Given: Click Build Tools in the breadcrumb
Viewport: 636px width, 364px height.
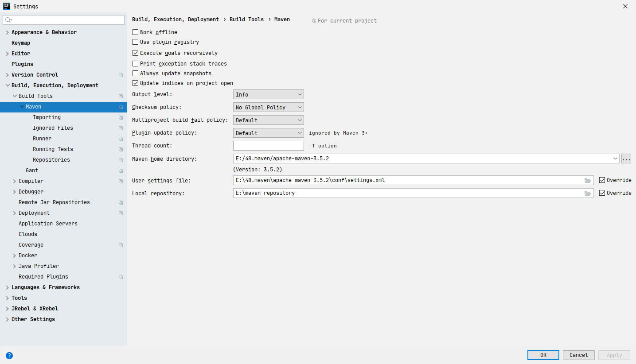Looking at the screenshot, I should pyautogui.click(x=246, y=19).
